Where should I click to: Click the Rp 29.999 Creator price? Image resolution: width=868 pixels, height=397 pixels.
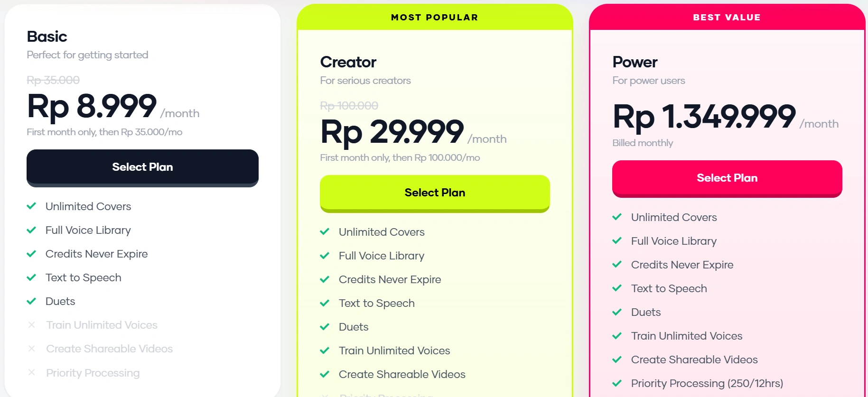392,131
